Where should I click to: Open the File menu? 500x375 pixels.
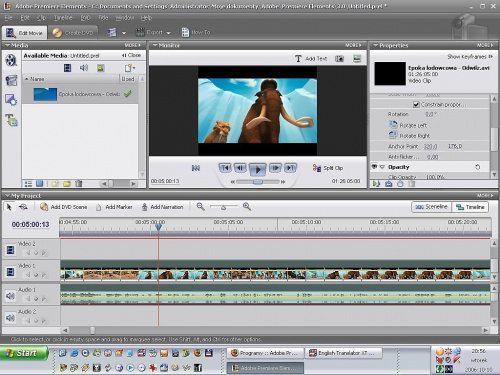[8, 18]
